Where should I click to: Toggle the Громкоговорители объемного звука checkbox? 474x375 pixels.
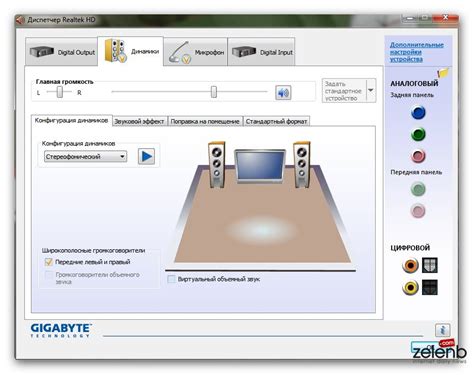(x=49, y=275)
